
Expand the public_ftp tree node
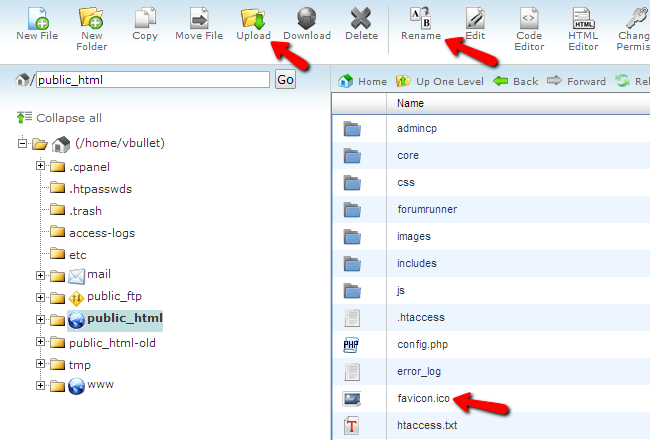click(x=41, y=298)
